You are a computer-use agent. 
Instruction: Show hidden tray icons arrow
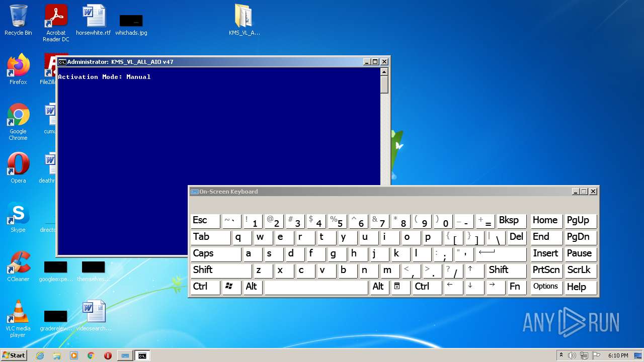(x=561, y=355)
